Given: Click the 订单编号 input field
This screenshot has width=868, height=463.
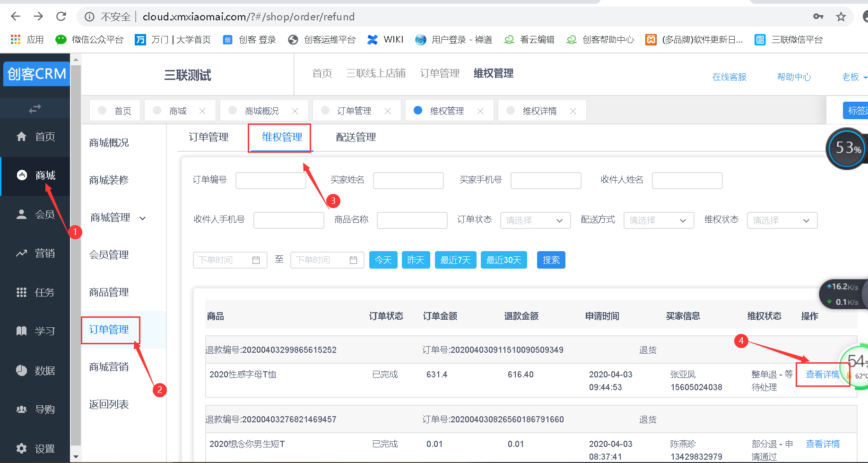Looking at the screenshot, I should point(271,181).
